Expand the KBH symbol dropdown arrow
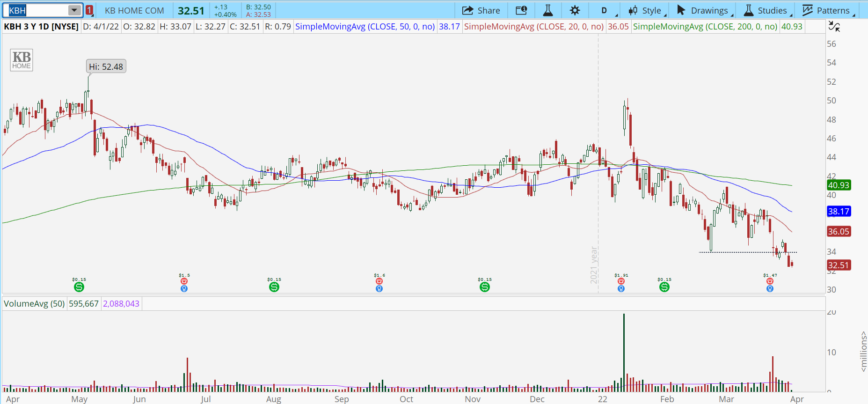Viewport: 868px width, 404px height. click(74, 10)
